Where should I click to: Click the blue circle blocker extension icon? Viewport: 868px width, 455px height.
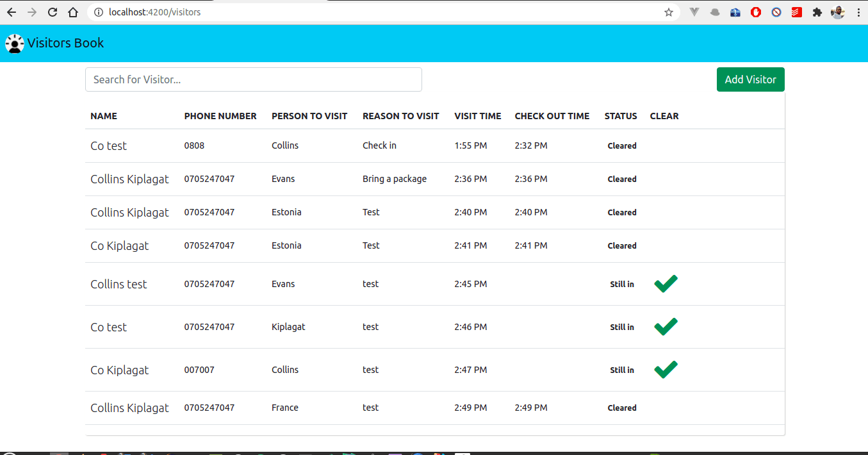tap(776, 12)
